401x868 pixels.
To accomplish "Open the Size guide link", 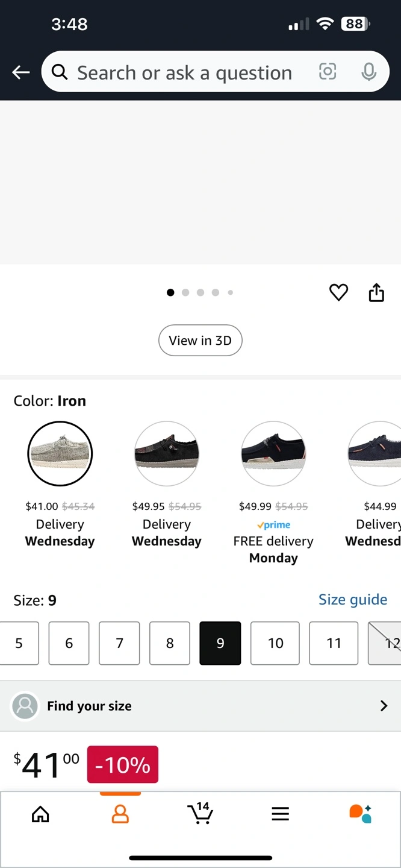I will tap(352, 600).
